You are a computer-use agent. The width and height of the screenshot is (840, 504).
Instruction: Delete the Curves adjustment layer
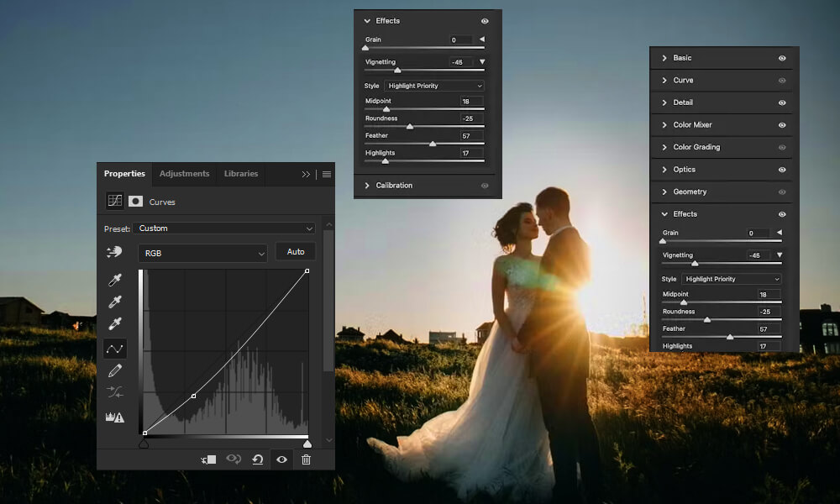(307, 459)
